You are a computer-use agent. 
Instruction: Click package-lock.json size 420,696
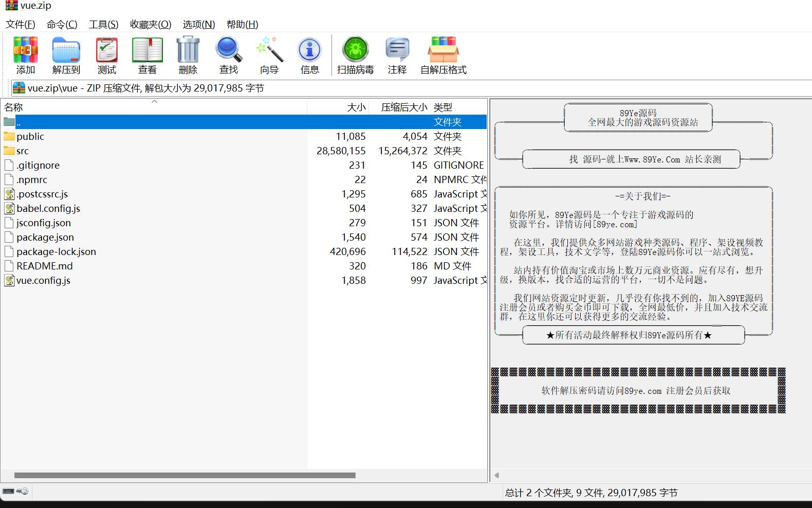point(348,251)
